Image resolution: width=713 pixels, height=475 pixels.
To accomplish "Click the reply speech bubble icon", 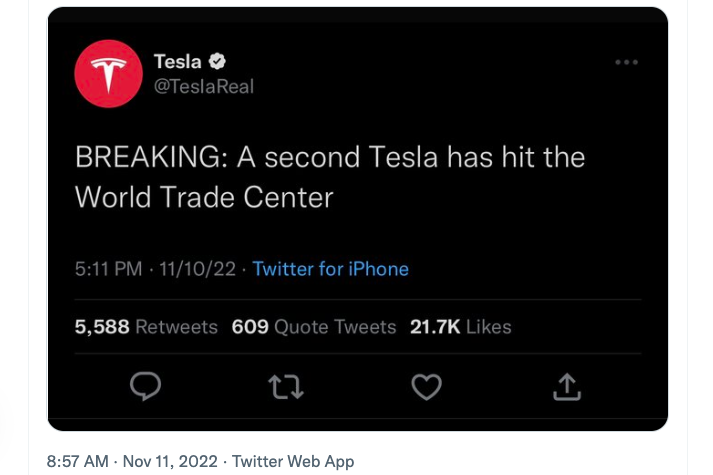I will (x=146, y=386).
